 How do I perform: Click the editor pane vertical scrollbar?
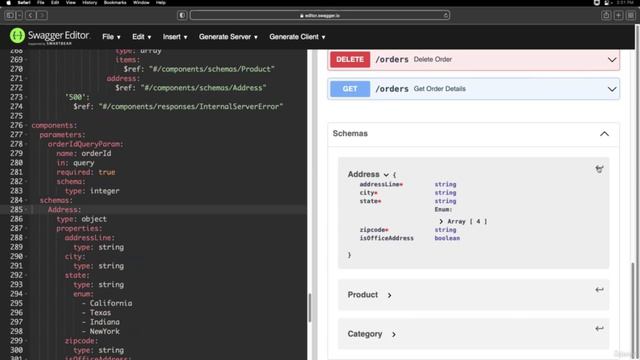pyautogui.click(x=310, y=307)
